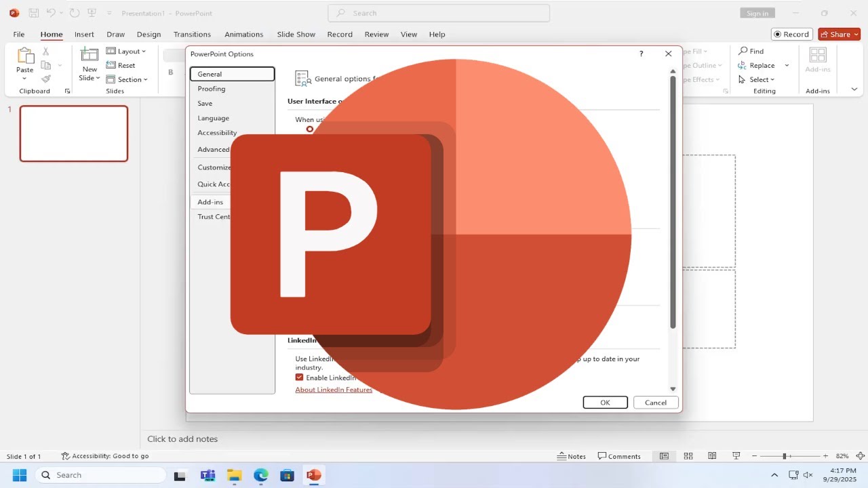Image resolution: width=868 pixels, height=488 pixels.
Task: Select Normal view in the status bar
Action: 664,456
